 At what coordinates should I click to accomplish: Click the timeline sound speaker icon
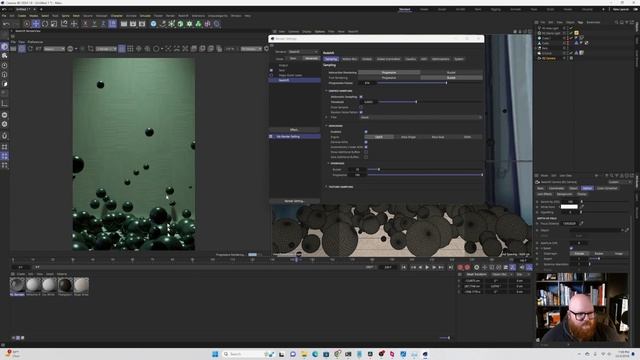(522, 267)
